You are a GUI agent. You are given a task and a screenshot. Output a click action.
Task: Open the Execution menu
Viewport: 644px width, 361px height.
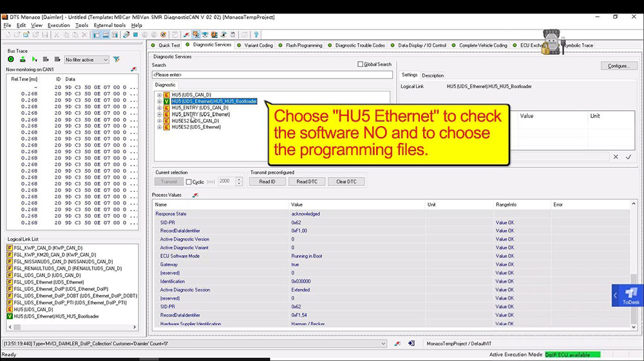click(x=59, y=26)
